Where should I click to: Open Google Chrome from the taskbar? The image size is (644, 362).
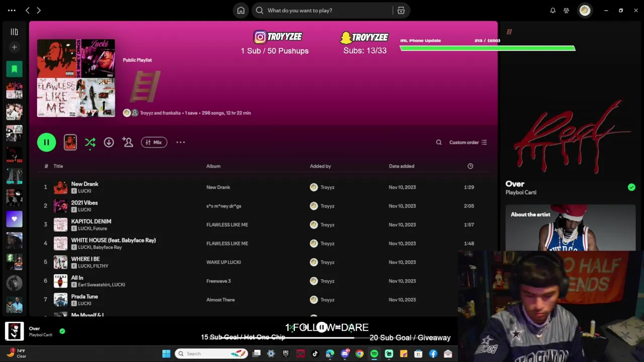[x=359, y=353]
